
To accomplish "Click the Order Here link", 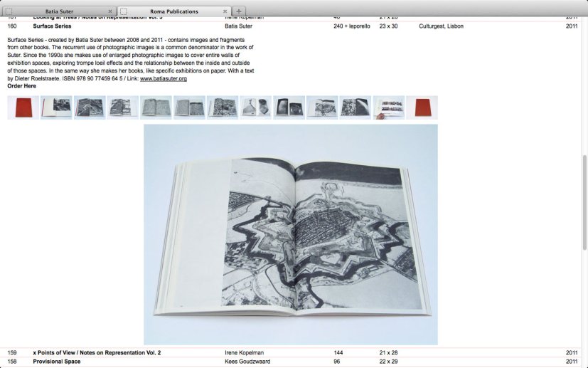I will click(x=22, y=86).
